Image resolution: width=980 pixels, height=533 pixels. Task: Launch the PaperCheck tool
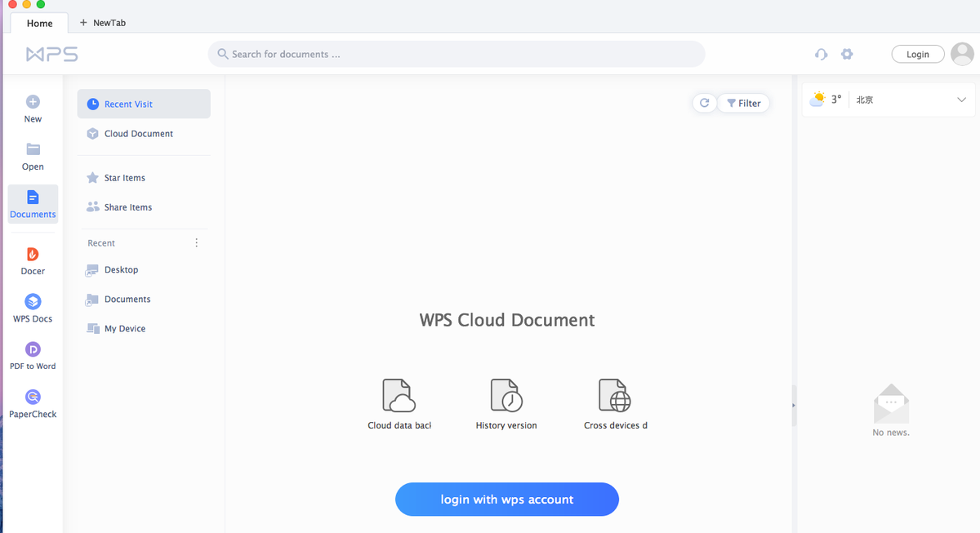coord(33,397)
